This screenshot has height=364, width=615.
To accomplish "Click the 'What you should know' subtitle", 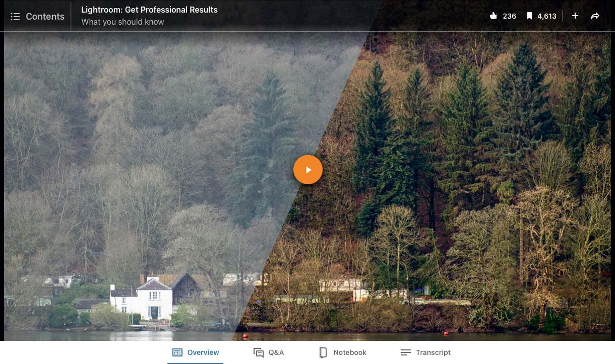I will [122, 22].
